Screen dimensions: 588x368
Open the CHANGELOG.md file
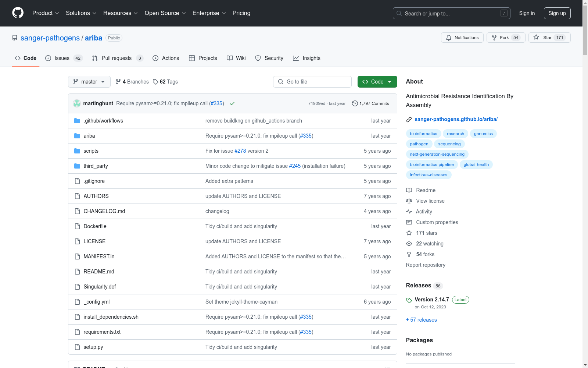(104, 211)
